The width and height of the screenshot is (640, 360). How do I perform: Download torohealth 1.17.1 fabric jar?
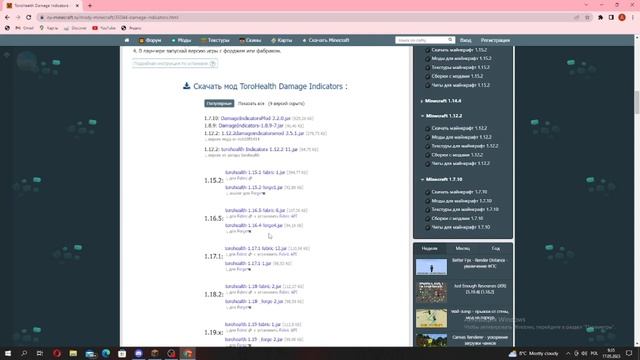pos(256,248)
